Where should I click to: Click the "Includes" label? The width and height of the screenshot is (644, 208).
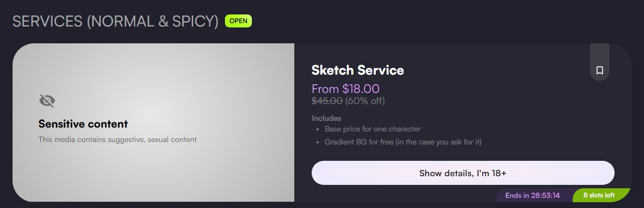point(326,118)
